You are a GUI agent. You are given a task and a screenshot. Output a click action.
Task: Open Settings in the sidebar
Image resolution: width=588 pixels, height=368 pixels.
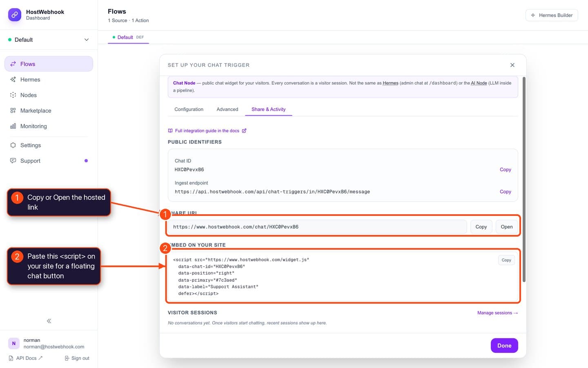tap(49, 145)
